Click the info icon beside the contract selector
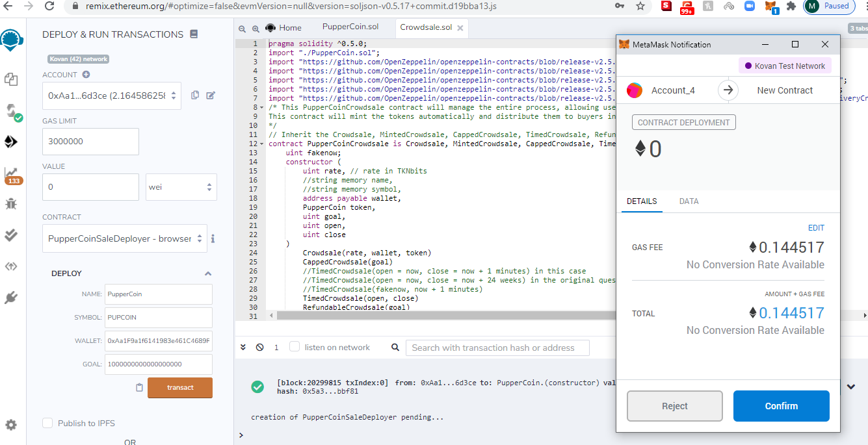The height and width of the screenshot is (445, 868). (x=213, y=238)
